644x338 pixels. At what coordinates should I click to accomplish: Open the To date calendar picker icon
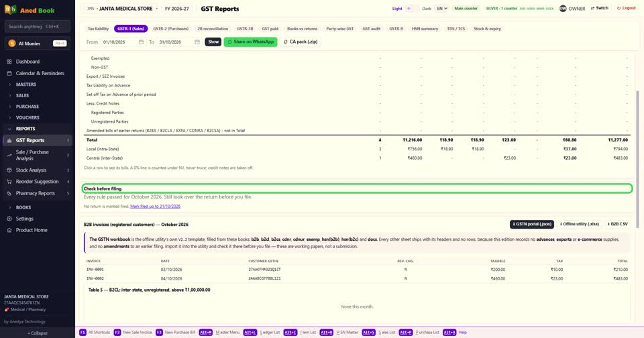click(197, 42)
